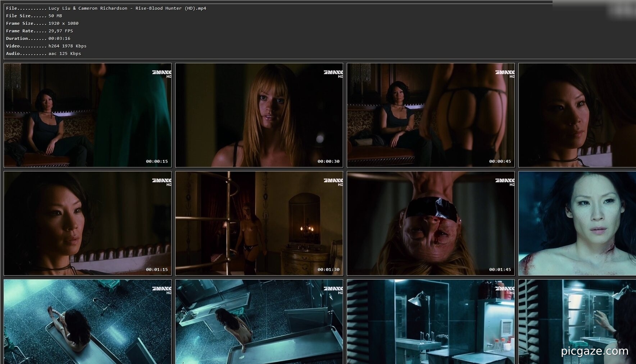Image resolution: width=636 pixels, height=364 pixels.
Task: Select the thumbnail timestamped 00:00:45
Action: coord(431,115)
